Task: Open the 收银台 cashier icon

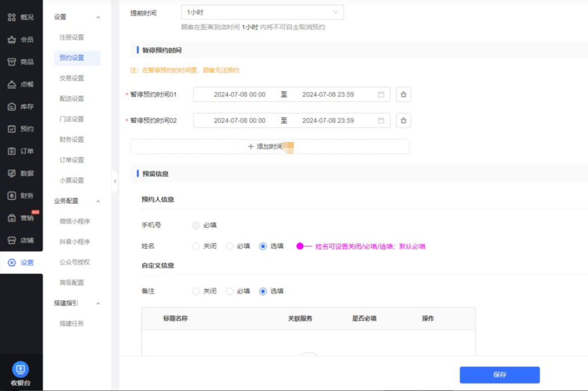Action: tap(21, 370)
